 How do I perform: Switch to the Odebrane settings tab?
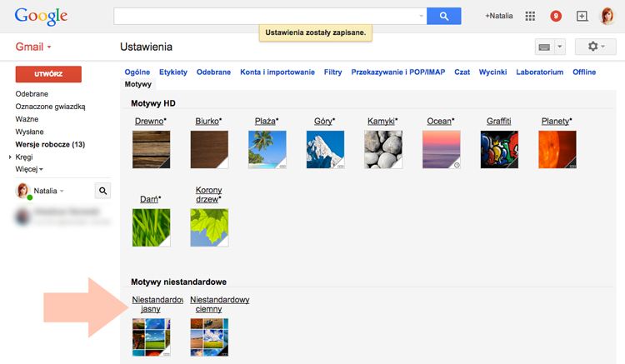coord(213,72)
